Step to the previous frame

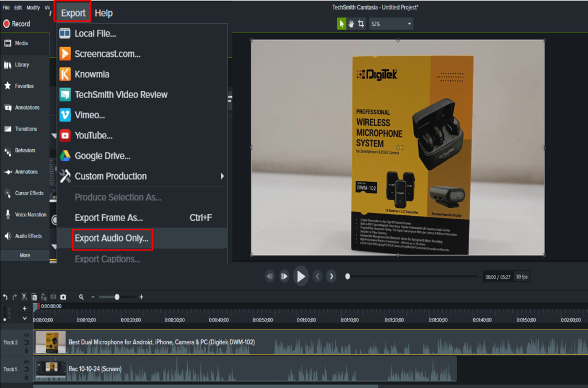pos(270,277)
